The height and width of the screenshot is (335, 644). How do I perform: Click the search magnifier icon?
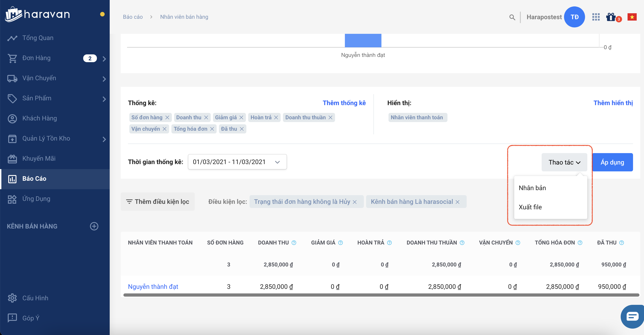(512, 17)
